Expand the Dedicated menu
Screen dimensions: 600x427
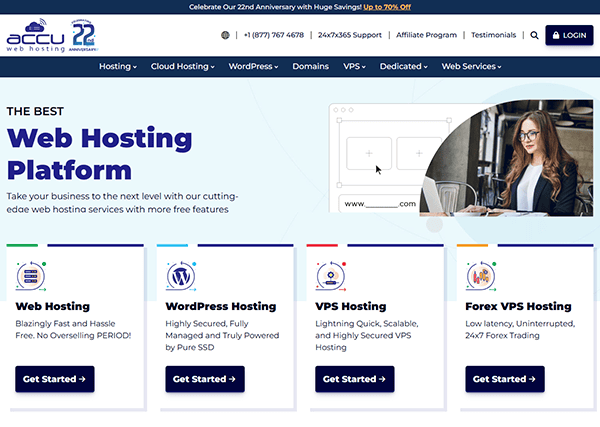pos(403,67)
